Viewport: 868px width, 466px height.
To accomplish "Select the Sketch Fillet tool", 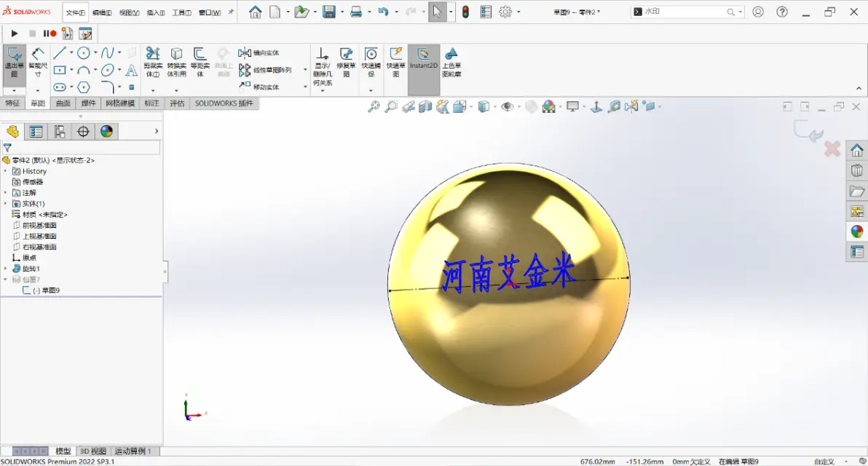I will click(107, 87).
